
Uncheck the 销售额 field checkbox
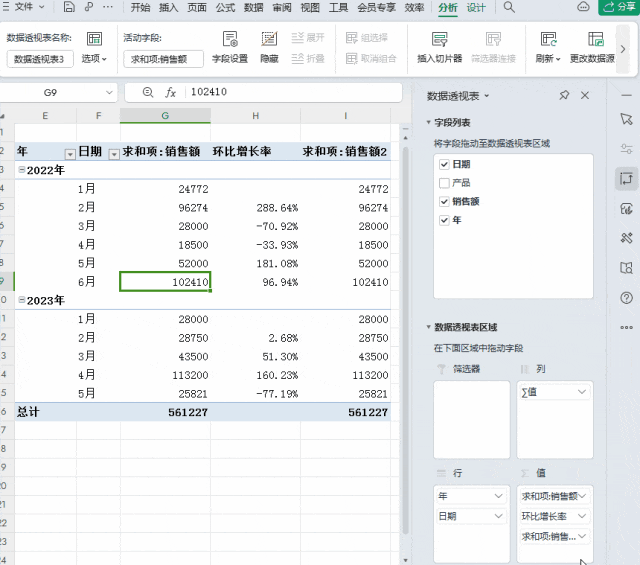coord(444,201)
